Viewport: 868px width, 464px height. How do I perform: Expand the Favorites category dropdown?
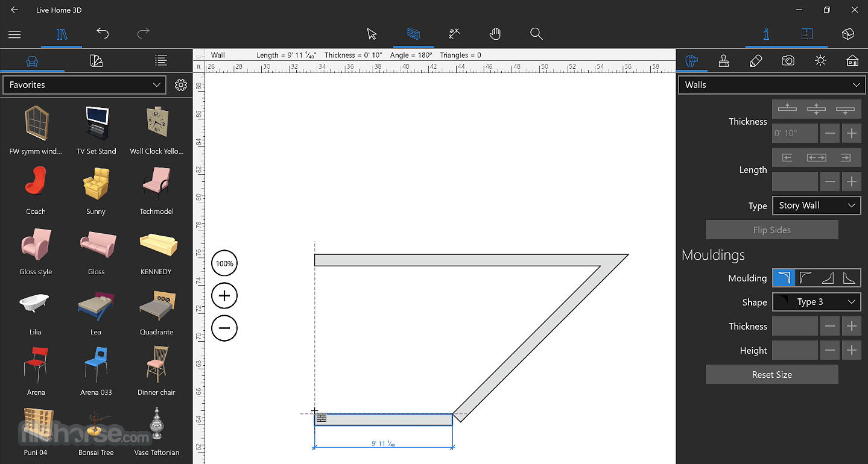84,85
